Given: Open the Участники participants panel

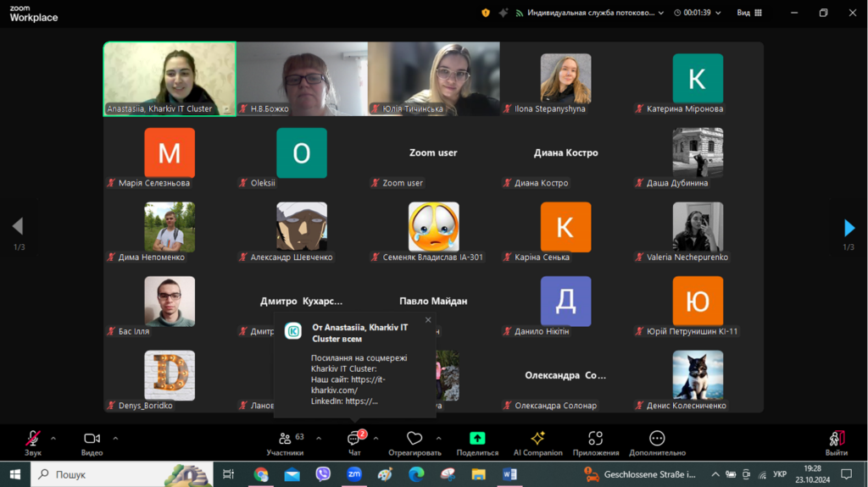Looking at the screenshot, I should pos(285,443).
